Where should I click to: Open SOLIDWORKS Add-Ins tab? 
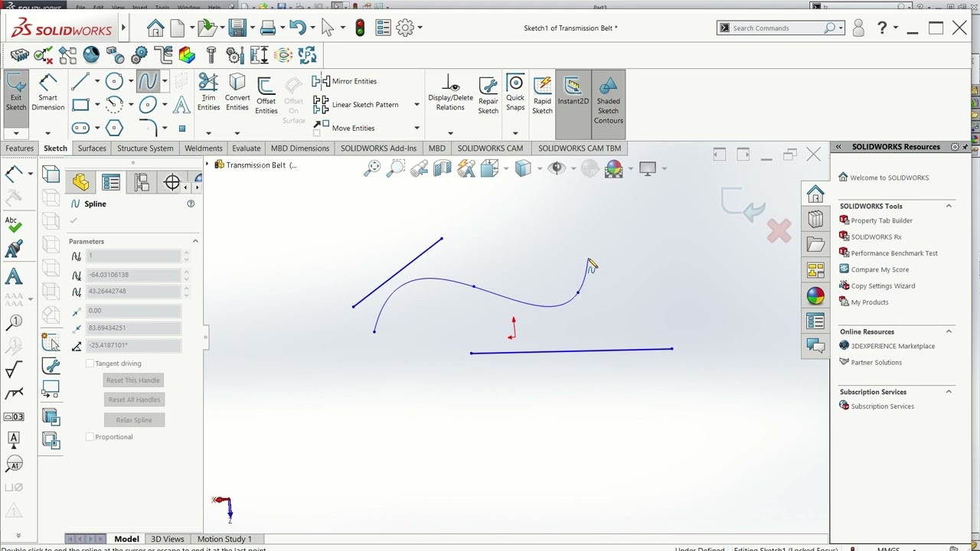(378, 148)
